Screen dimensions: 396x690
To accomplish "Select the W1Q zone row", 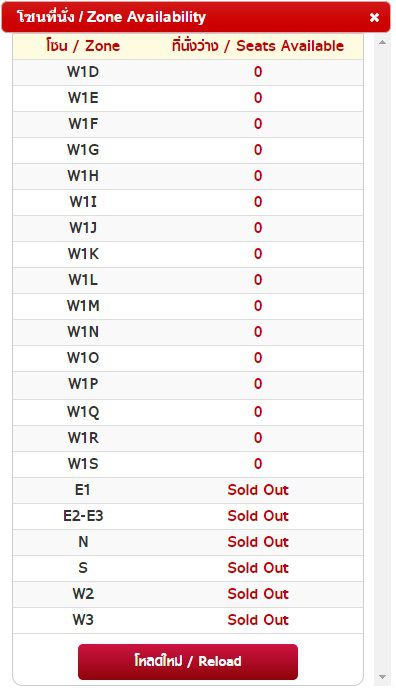I will pyautogui.click(x=188, y=412).
